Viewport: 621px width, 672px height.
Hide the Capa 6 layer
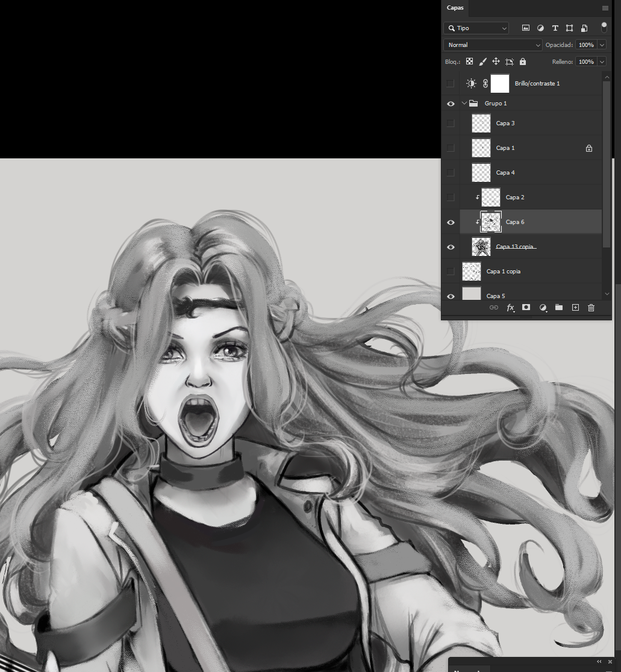(x=451, y=222)
